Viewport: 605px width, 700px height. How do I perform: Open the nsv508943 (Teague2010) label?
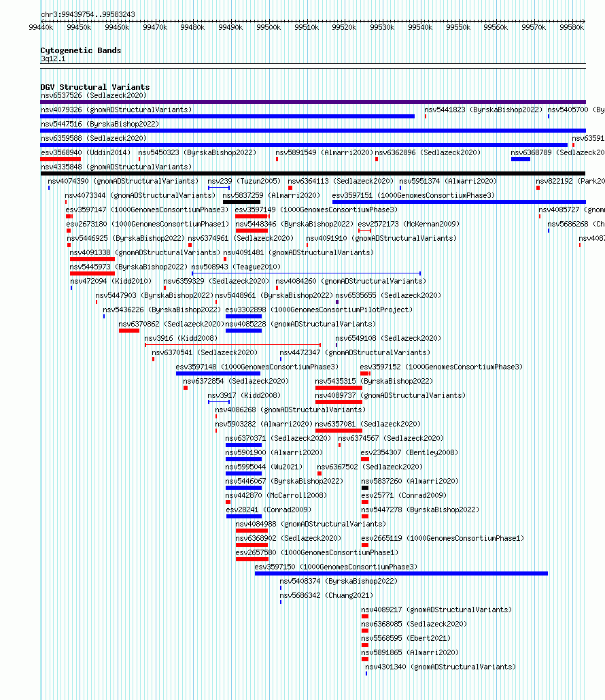point(236,267)
